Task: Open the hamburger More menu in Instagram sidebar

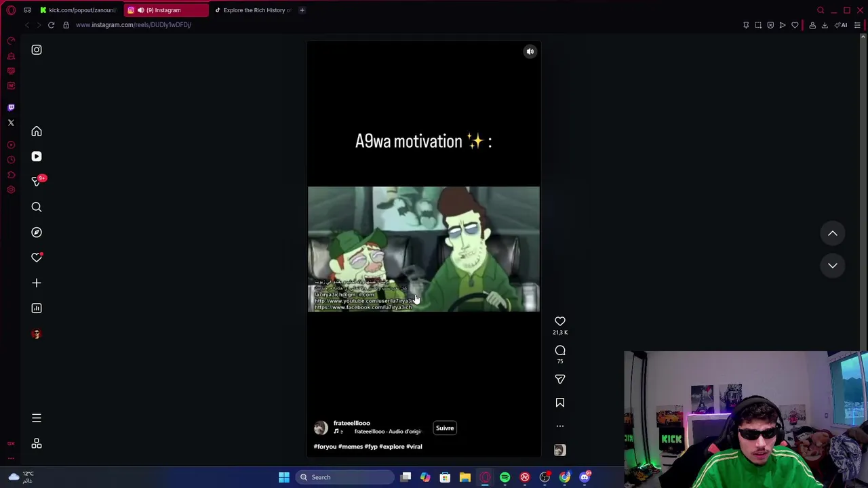Action: click(x=37, y=418)
